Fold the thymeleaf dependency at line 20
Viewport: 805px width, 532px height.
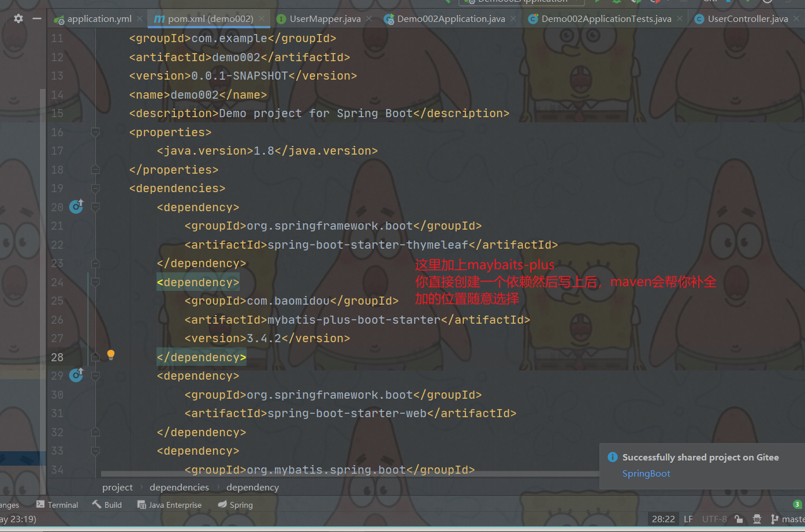pyautogui.click(x=96, y=207)
